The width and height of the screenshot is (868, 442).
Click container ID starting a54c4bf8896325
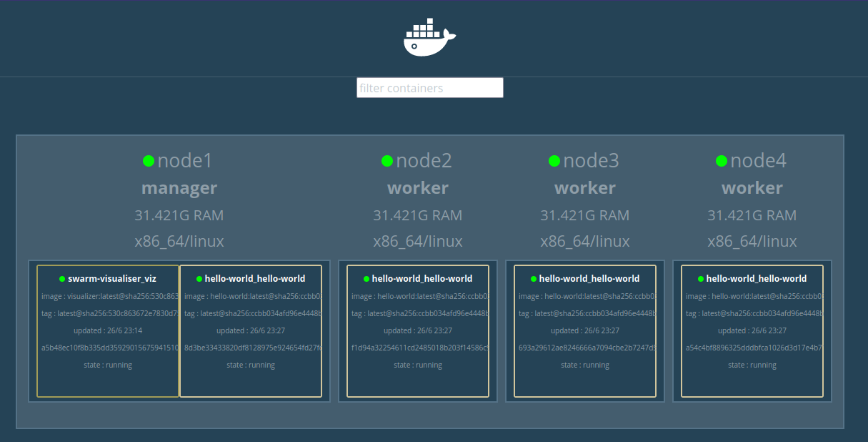(x=754, y=348)
